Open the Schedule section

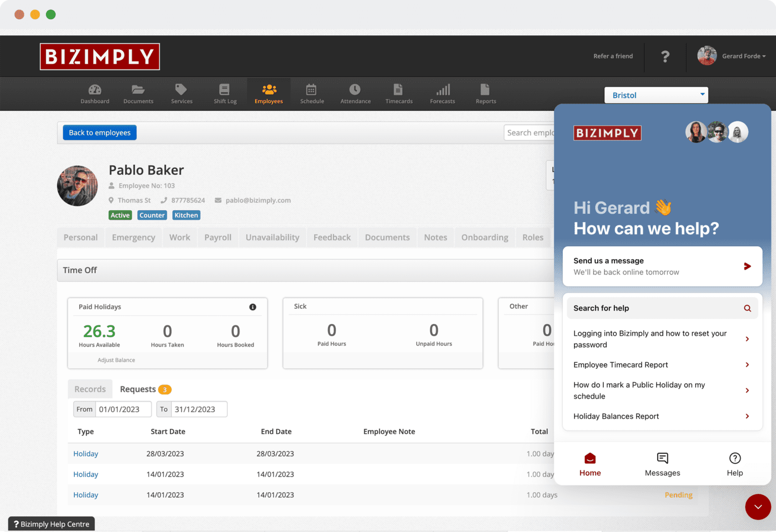(312, 93)
